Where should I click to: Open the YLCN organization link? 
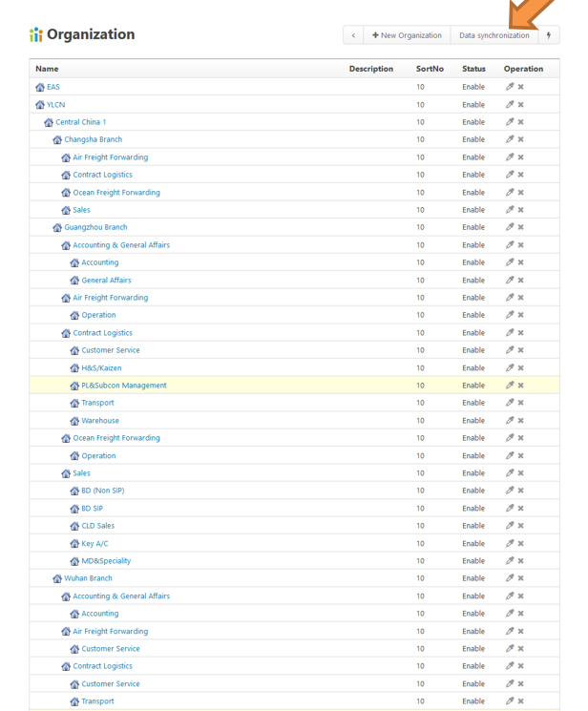click(x=55, y=104)
